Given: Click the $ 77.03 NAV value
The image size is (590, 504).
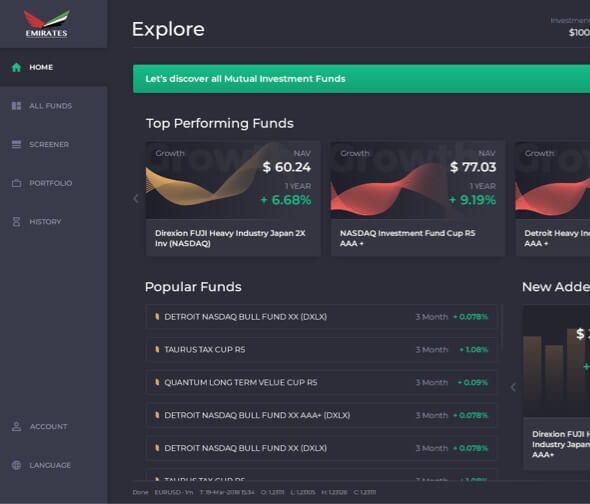Looking at the screenshot, I should (473, 167).
